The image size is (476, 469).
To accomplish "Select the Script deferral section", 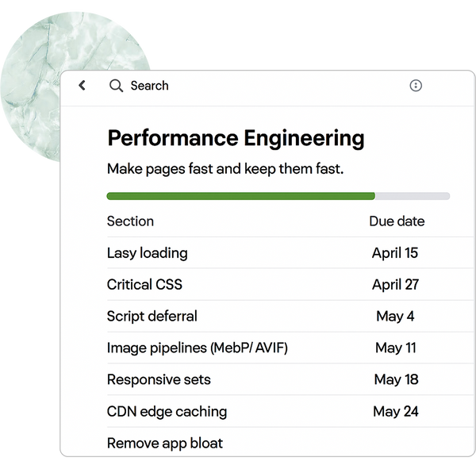I will click(x=152, y=316).
